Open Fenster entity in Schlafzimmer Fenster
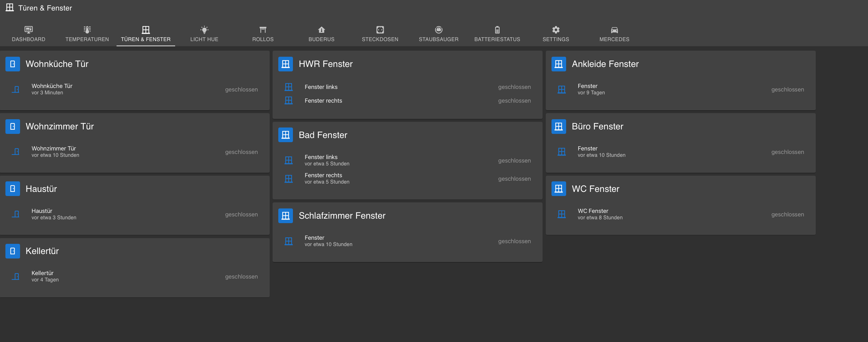Viewport: 868px width, 342px height. [408, 241]
